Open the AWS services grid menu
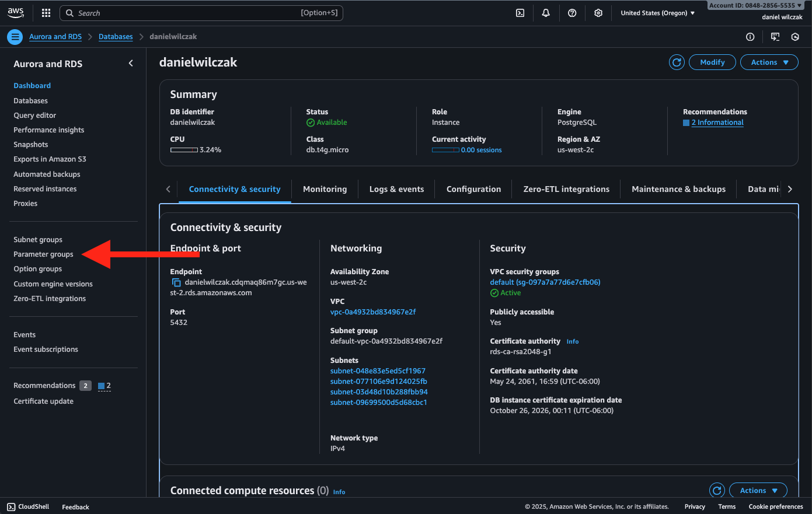 point(46,13)
